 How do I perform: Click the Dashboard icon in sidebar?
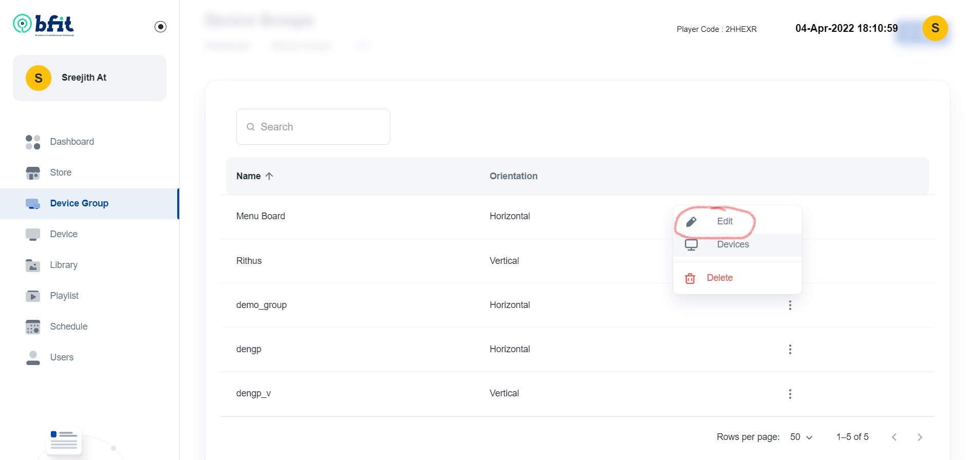click(33, 142)
